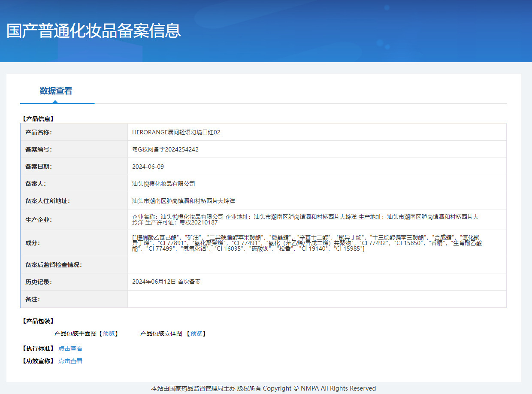Open 预览 link for 产品包装平面图
The height and width of the screenshot is (394, 532).
coord(109,333)
